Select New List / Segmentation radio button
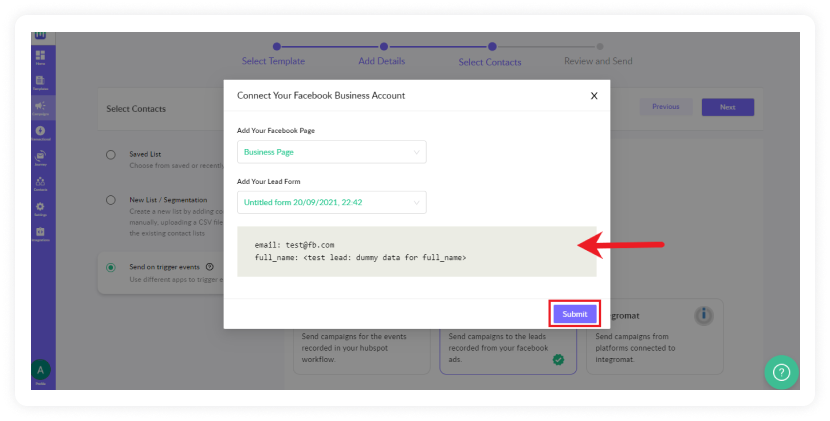 click(111, 200)
